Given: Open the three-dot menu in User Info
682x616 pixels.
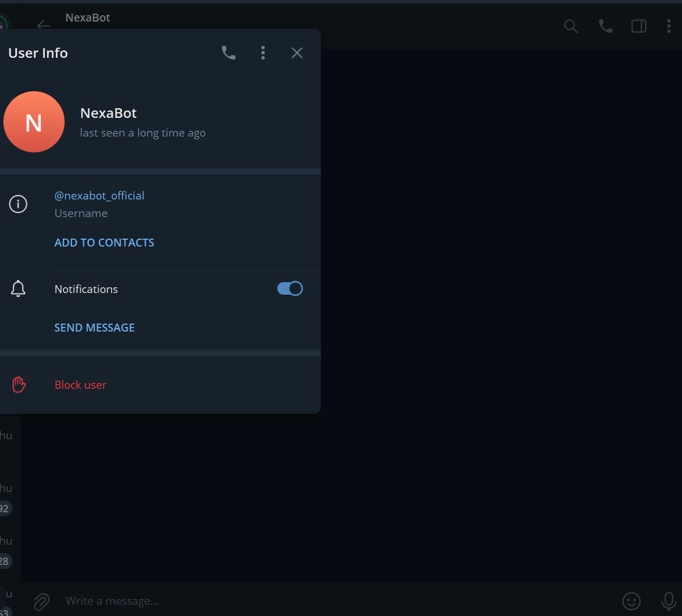Looking at the screenshot, I should (263, 53).
